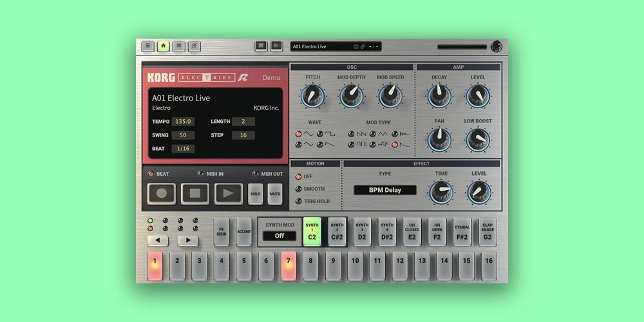
Task: Open the BPM Delay effect type dropdown
Action: pyautogui.click(x=384, y=190)
